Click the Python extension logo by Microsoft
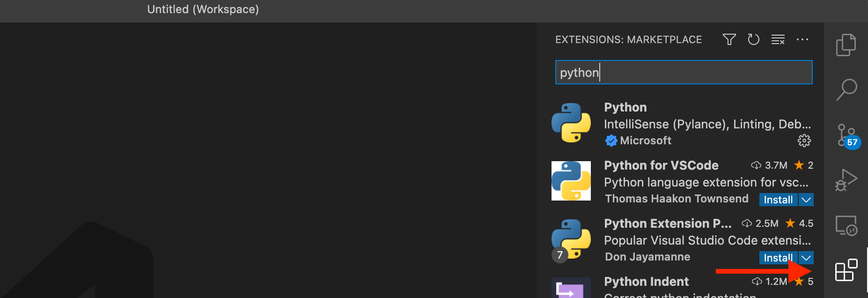Viewport: 868px width, 298px height. coord(571,123)
